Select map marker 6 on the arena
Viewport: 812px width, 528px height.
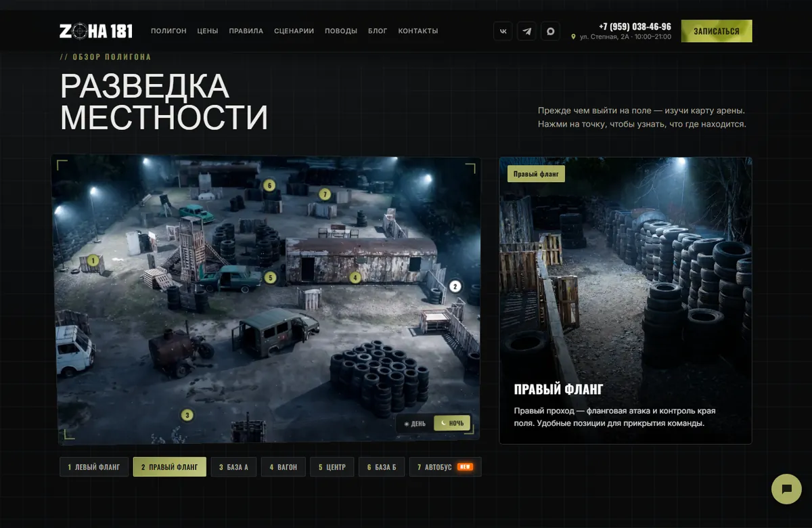269,185
